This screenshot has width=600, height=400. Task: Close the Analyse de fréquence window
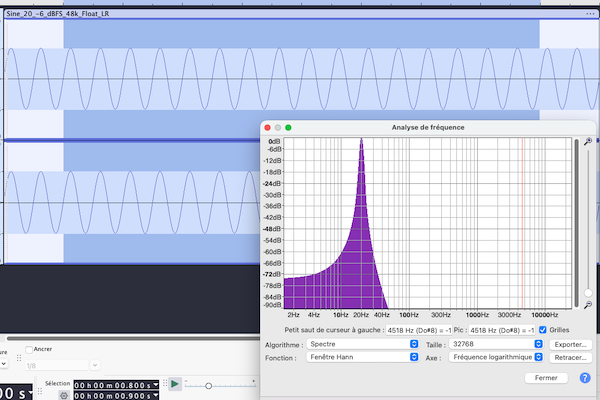pyautogui.click(x=267, y=127)
